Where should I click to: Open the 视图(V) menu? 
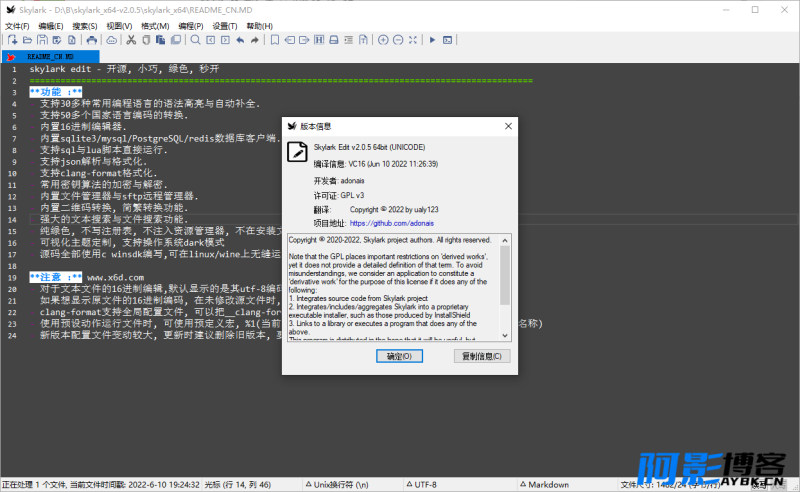[119, 26]
